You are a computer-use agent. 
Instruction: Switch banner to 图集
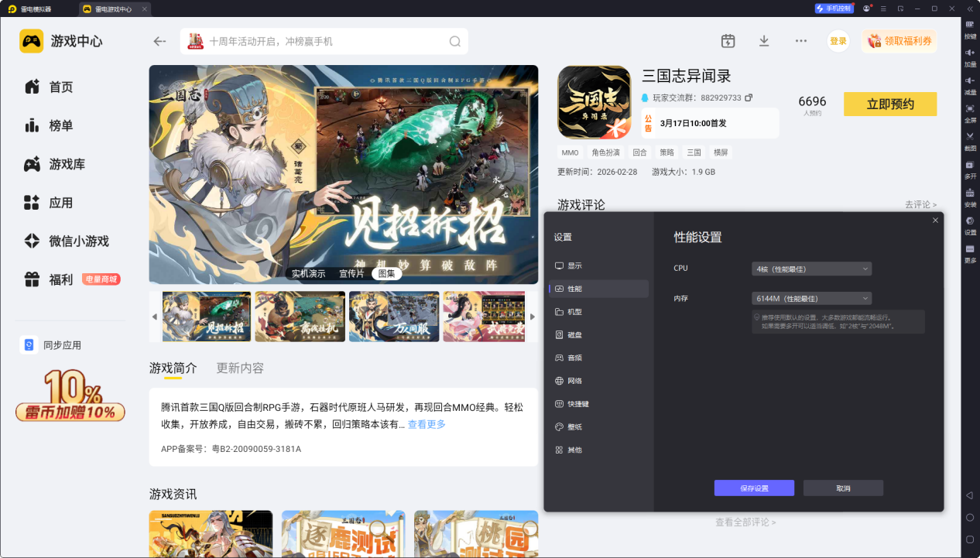(x=386, y=273)
